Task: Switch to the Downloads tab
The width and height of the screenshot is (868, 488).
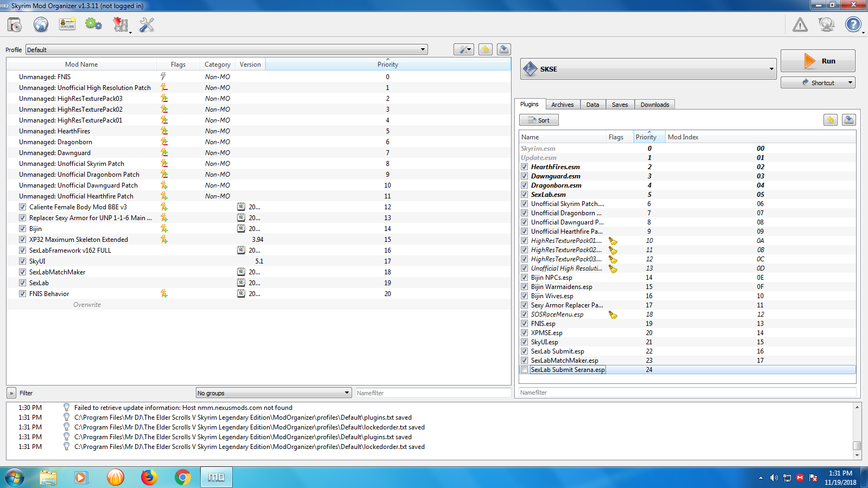Action: [x=655, y=105]
